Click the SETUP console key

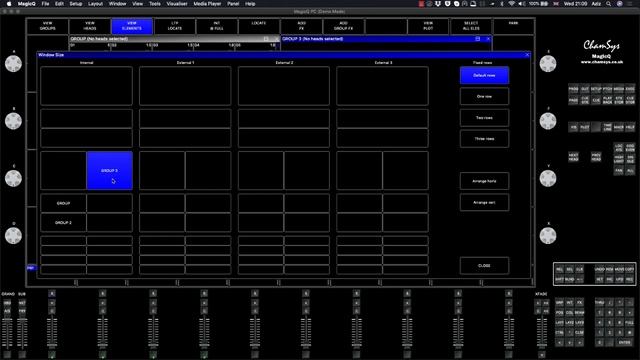(x=596, y=89)
